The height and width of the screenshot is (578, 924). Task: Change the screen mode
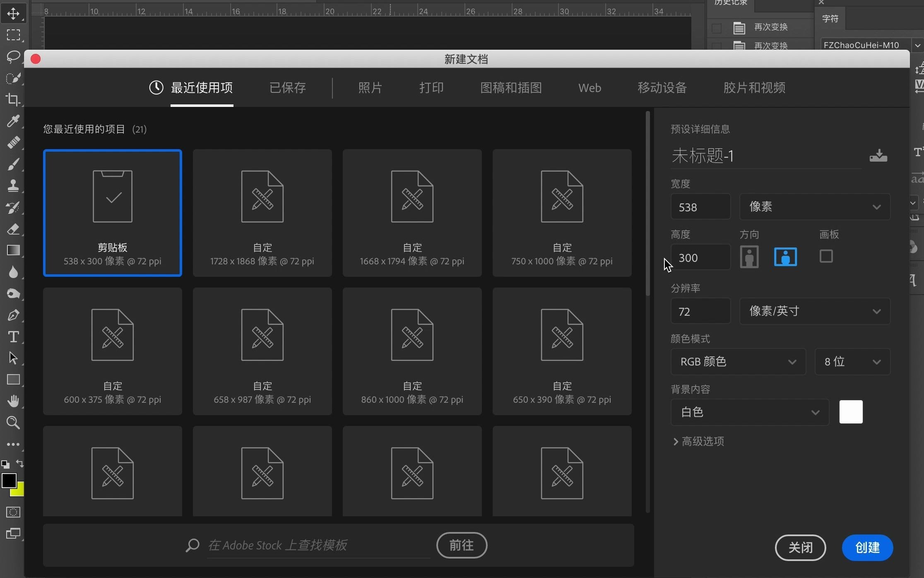(13, 534)
